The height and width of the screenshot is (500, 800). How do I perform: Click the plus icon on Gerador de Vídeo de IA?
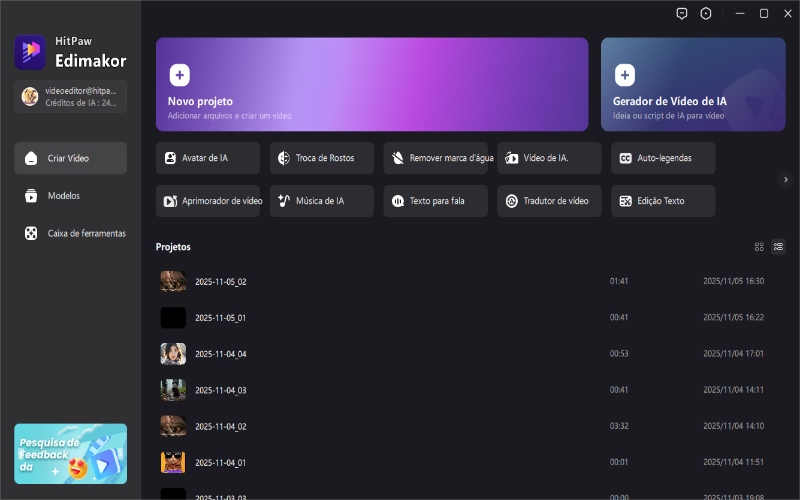[x=624, y=75]
